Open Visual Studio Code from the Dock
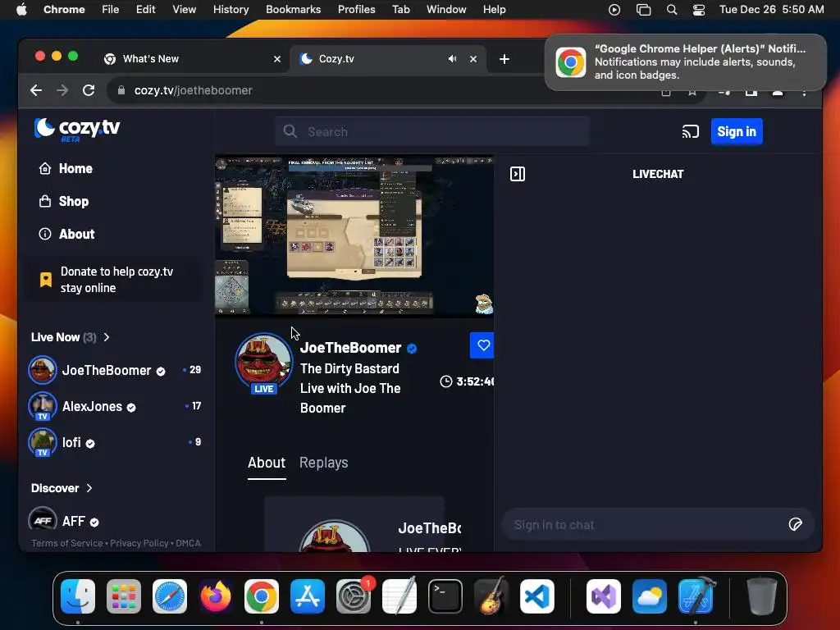The image size is (840, 630). coord(537,596)
